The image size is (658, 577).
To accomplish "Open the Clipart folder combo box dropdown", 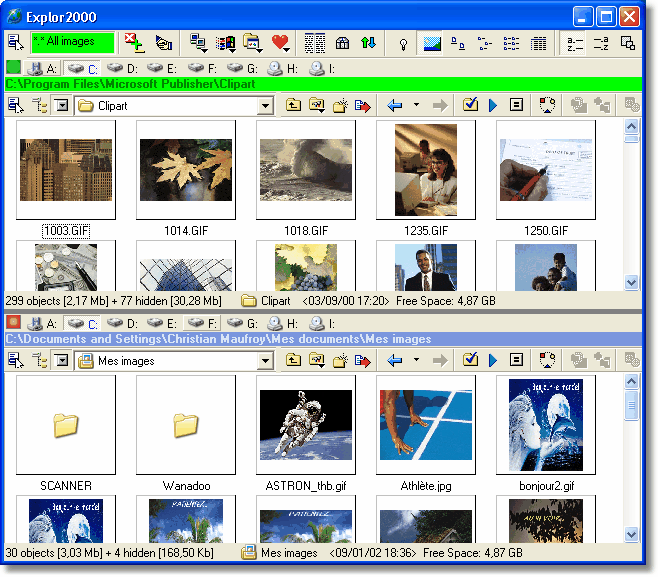I will [x=265, y=106].
